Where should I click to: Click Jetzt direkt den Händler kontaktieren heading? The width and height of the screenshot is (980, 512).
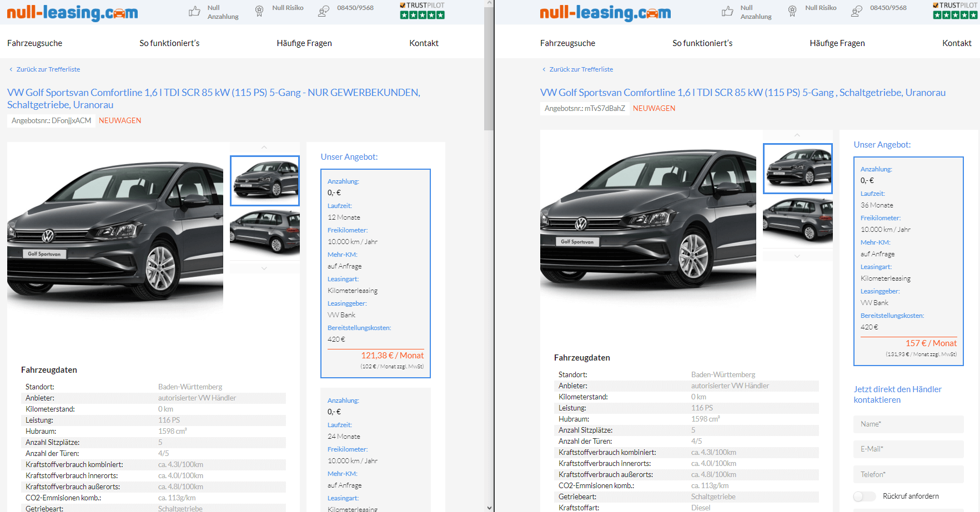click(898, 394)
